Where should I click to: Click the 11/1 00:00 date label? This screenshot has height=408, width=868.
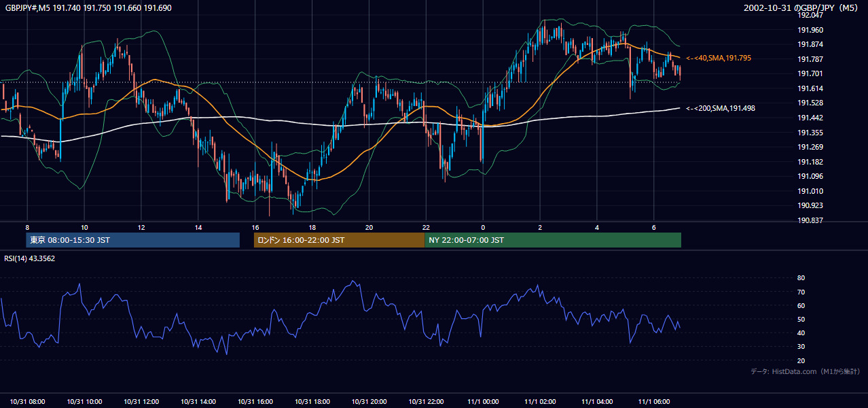(484, 401)
